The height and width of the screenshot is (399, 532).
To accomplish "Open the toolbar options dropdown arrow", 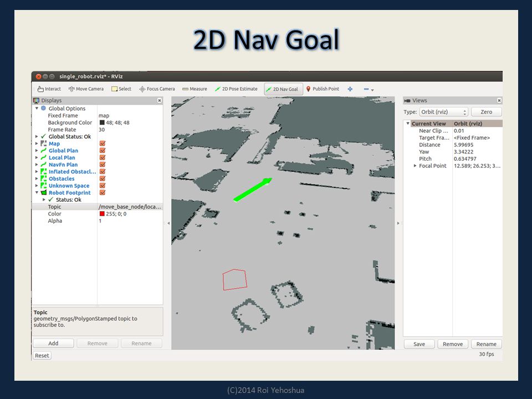I will point(372,90).
